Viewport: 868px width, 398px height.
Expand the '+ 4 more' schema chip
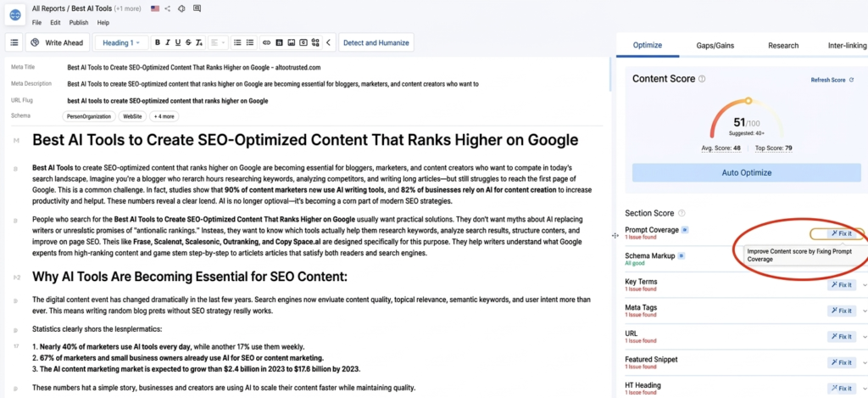[x=164, y=116]
